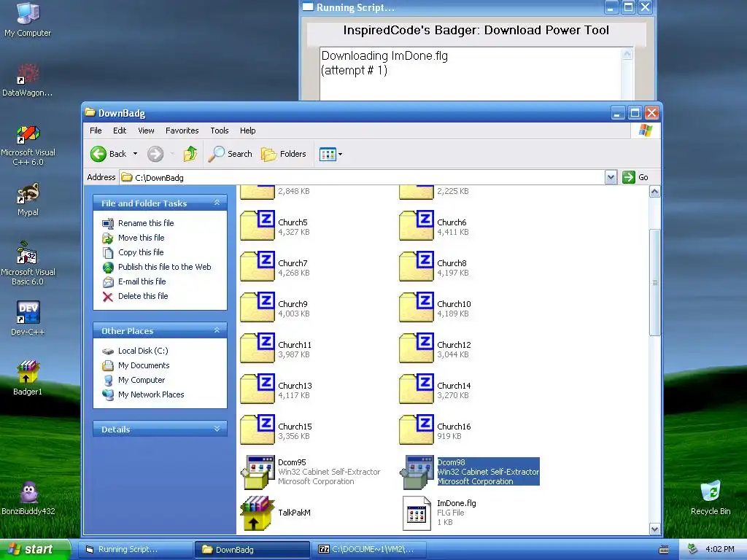Open Local Disk (C:) in Other Places
Image resolution: width=747 pixels, height=560 pixels.
(143, 351)
